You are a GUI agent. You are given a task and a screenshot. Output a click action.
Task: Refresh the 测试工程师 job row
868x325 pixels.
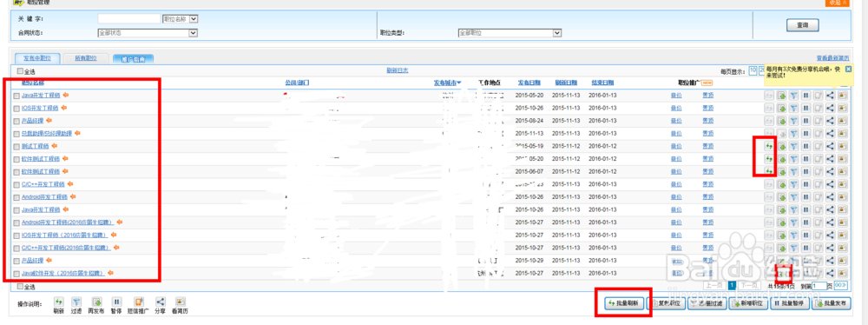(769, 146)
